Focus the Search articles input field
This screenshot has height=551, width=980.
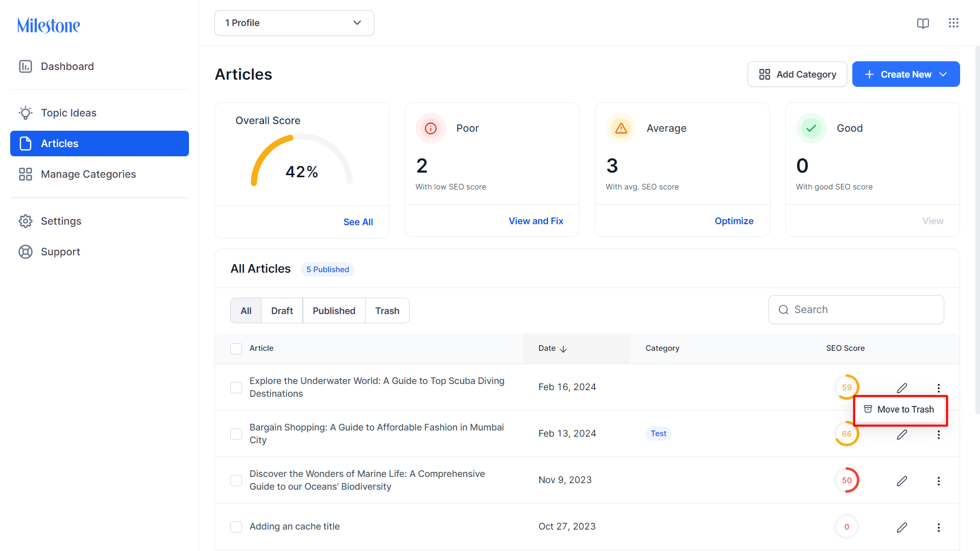point(856,310)
